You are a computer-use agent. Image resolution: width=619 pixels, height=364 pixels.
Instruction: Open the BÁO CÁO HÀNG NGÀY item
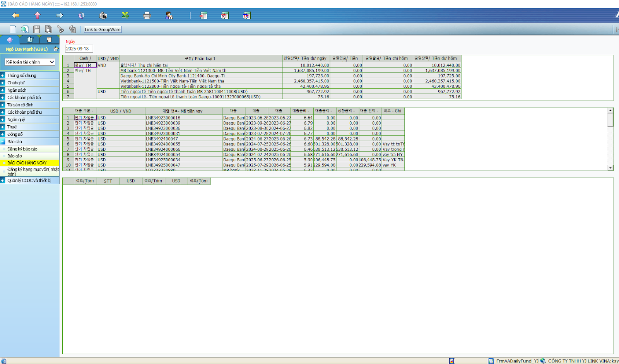[x=27, y=163]
